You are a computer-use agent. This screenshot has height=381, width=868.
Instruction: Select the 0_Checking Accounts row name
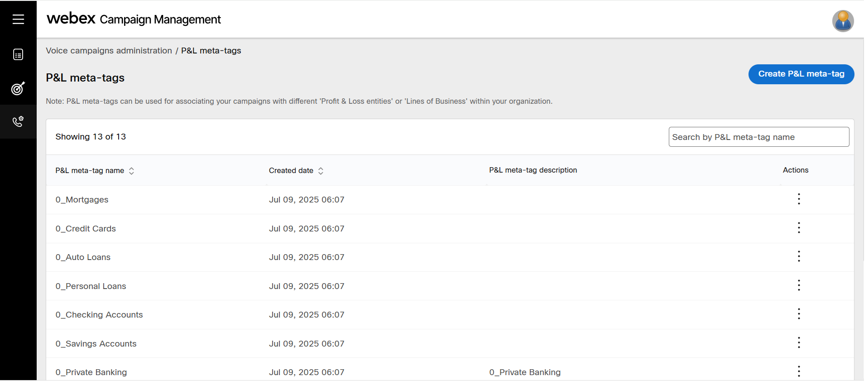pyautogui.click(x=99, y=315)
